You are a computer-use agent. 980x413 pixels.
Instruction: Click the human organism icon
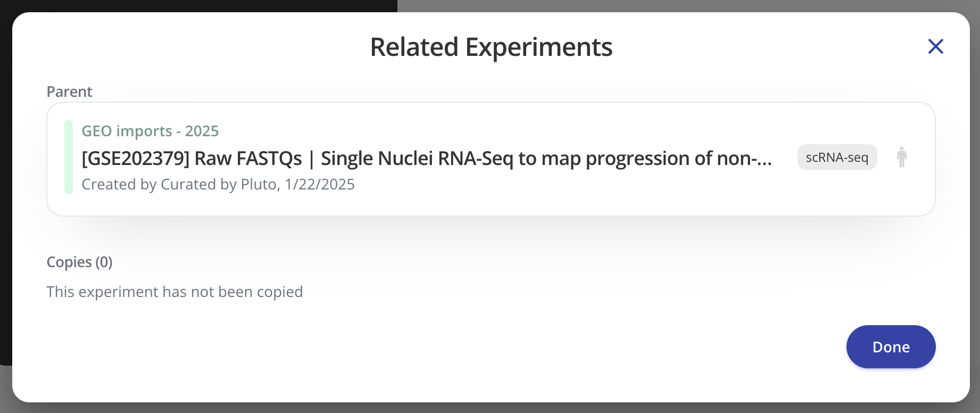(901, 157)
